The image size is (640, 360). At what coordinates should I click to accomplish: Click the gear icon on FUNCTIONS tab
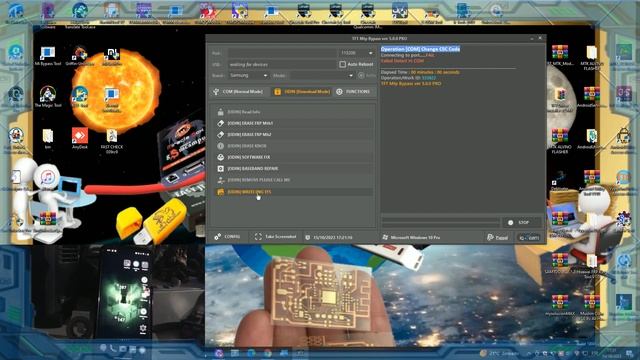point(339,92)
